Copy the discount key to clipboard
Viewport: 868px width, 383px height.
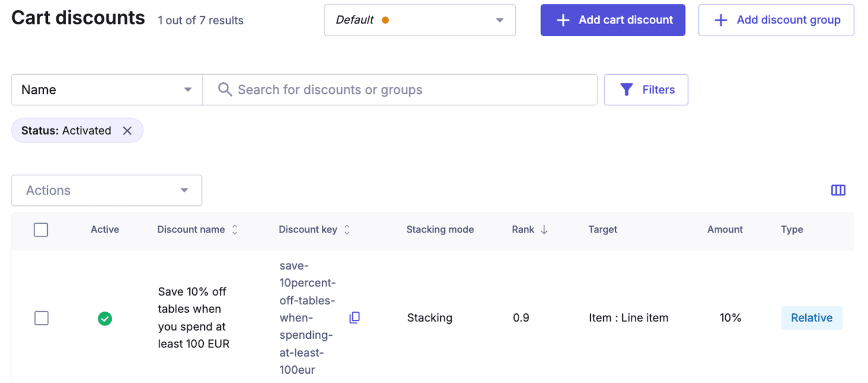click(x=355, y=317)
